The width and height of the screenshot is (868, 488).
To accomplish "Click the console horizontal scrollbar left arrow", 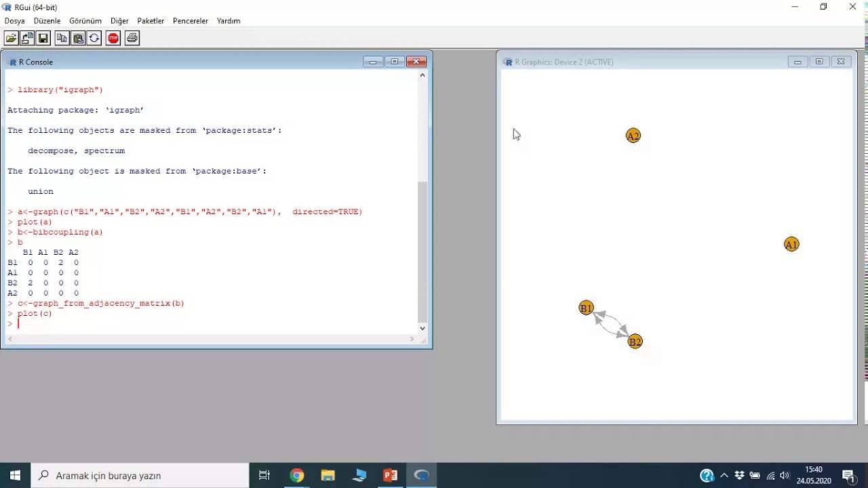I will pyautogui.click(x=9, y=339).
